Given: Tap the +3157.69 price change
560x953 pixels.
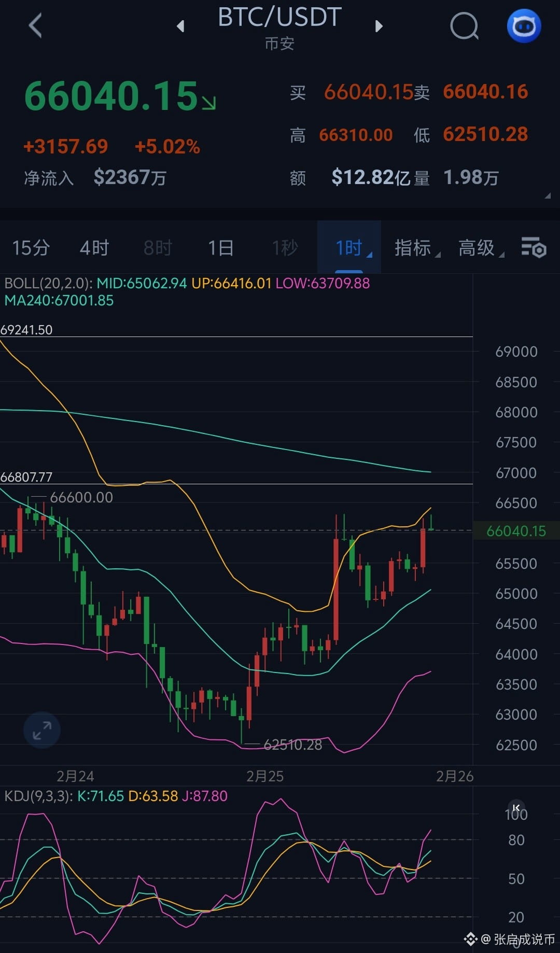Looking at the screenshot, I should 66,147.
